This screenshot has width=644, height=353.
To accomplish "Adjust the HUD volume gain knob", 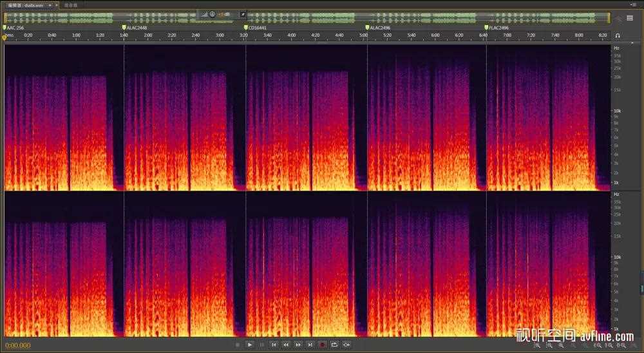I will [212, 14].
